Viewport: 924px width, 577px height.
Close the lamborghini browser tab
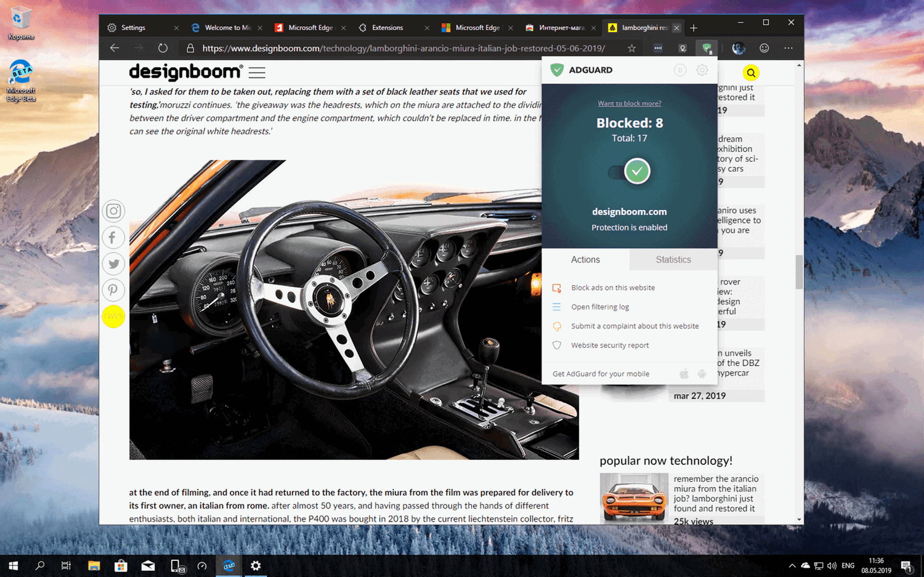tap(676, 28)
